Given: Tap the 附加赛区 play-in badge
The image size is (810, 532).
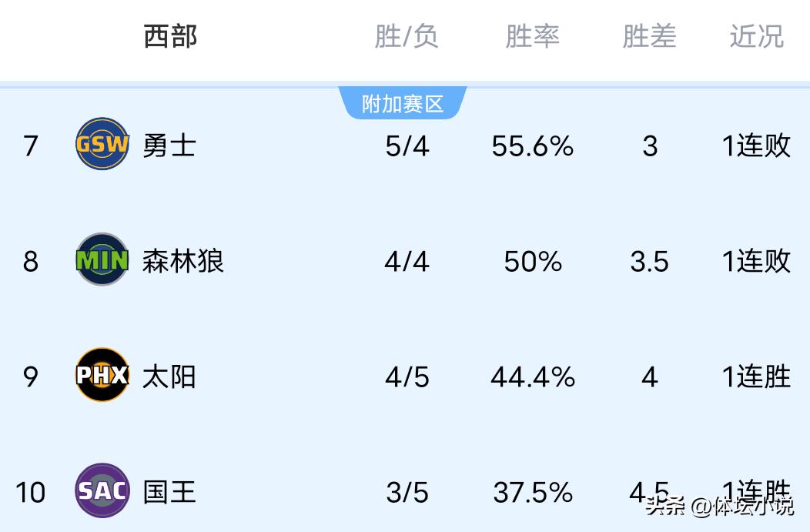Looking at the screenshot, I should point(403,104).
